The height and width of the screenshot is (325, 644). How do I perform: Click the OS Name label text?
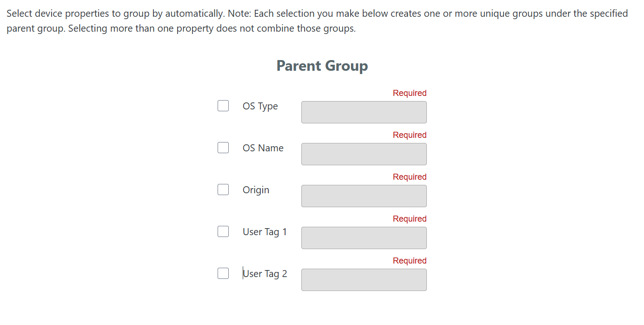point(263,148)
